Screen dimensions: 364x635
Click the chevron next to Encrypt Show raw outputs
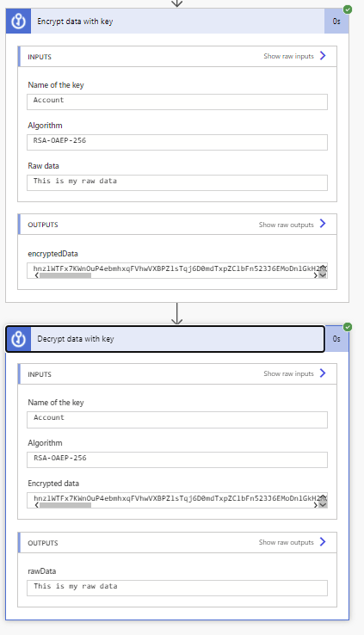323,224
